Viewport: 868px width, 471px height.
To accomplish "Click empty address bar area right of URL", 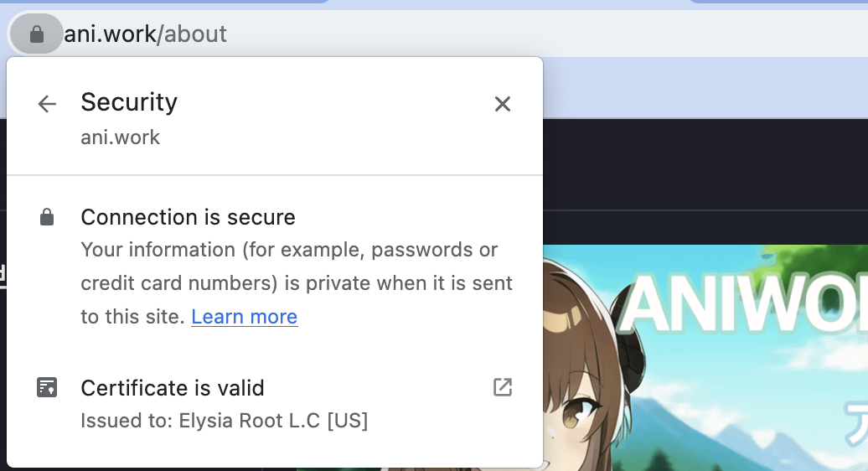I will coord(545,34).
